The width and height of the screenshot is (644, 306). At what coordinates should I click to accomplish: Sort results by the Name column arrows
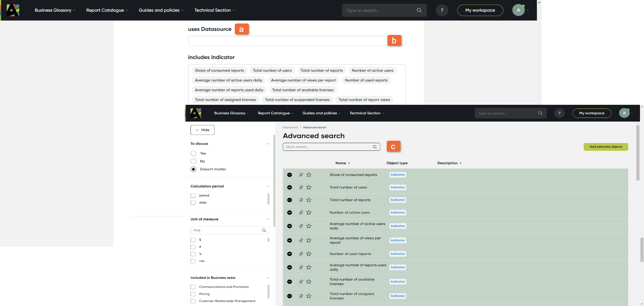(349, 163)
